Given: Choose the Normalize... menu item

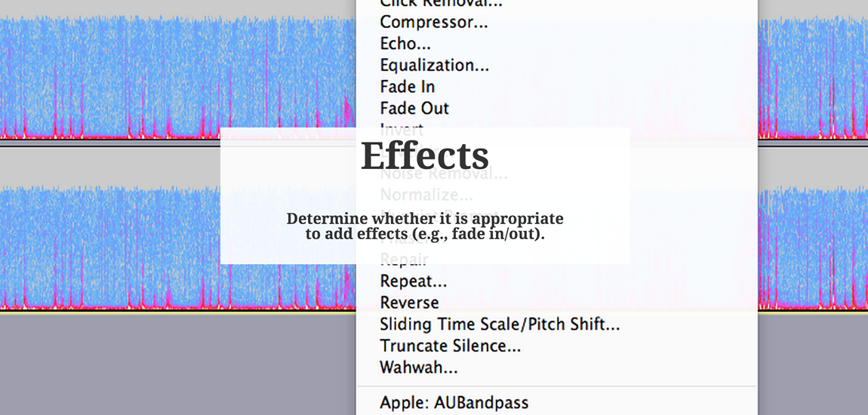Looking at the screenshot, I should (426, 195).
